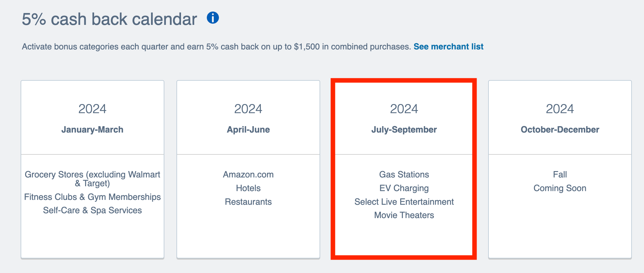Click the 2024 label above April-June
Viewport: 644px width, 273px height.
point(248,109)
